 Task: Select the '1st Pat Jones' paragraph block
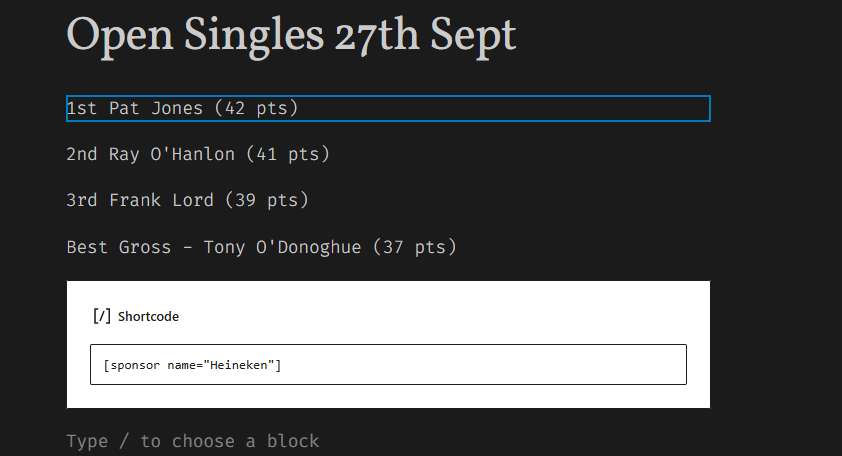click(388, 108)
